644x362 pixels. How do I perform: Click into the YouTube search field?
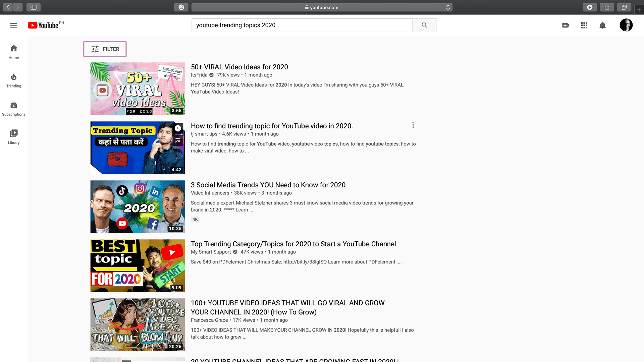[x=302, y=25]
